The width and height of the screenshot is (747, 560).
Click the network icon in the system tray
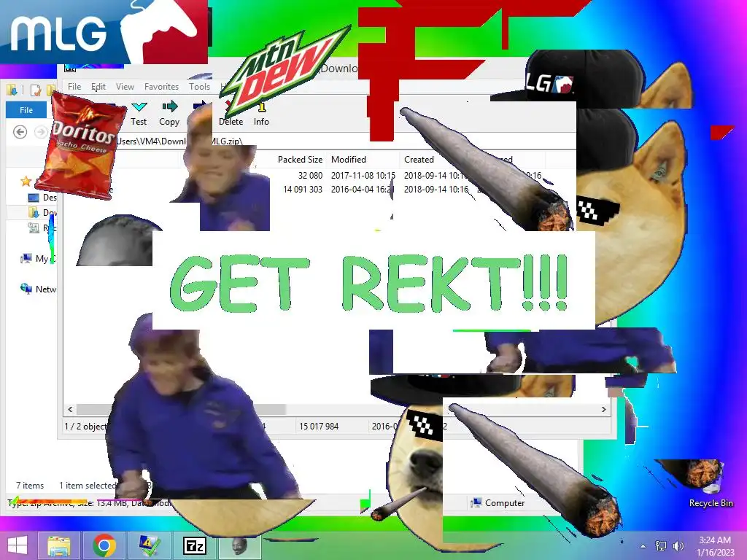pos(661,545)
